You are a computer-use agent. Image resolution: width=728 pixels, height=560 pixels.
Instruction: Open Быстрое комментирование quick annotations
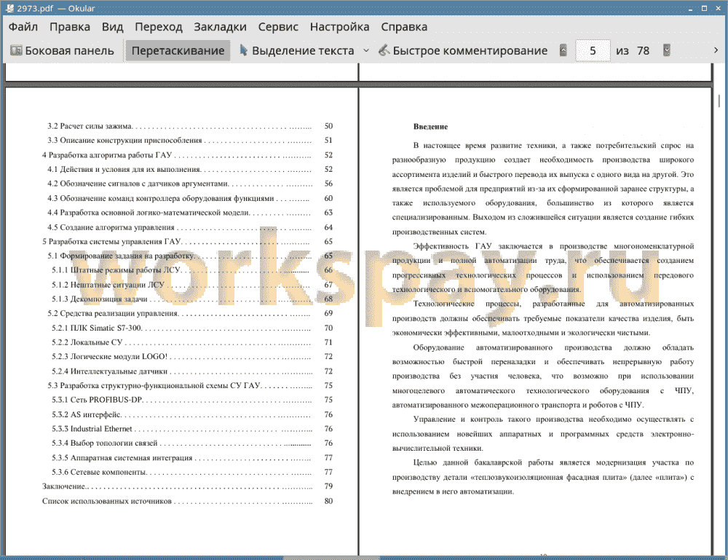[x=463, y=51]
